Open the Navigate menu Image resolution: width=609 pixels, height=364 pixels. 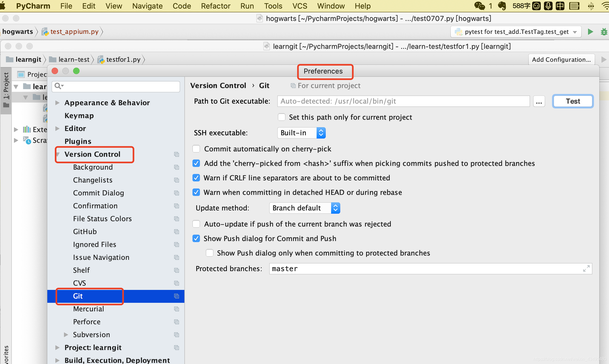[x=147, y=6]
